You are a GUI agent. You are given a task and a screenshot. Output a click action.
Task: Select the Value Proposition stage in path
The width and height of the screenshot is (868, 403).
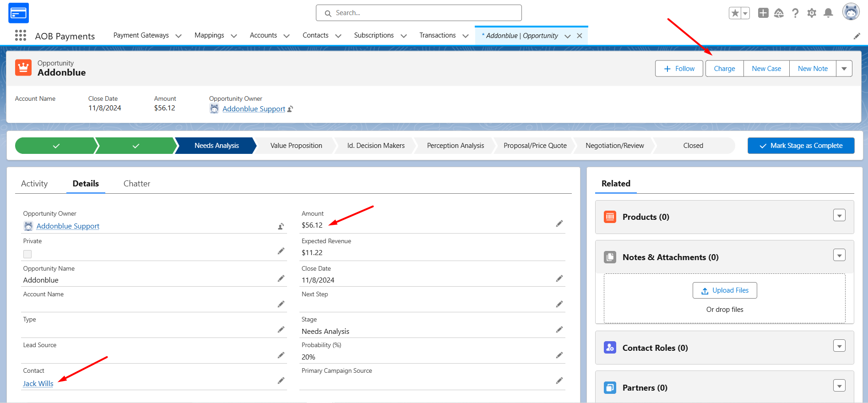[x=296, y=146]
